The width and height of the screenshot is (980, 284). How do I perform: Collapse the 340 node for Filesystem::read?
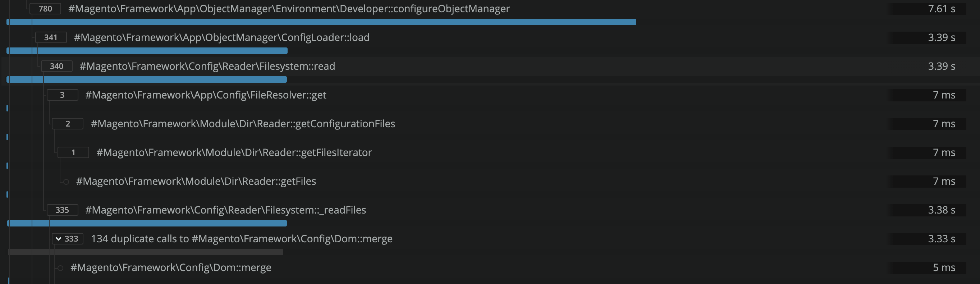(x=57, y=66)
